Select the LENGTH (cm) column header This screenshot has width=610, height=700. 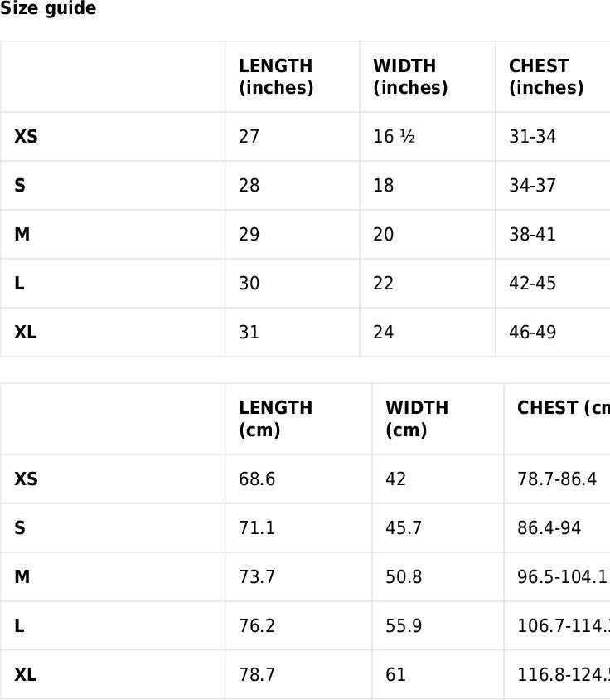[x=298, y=419]
